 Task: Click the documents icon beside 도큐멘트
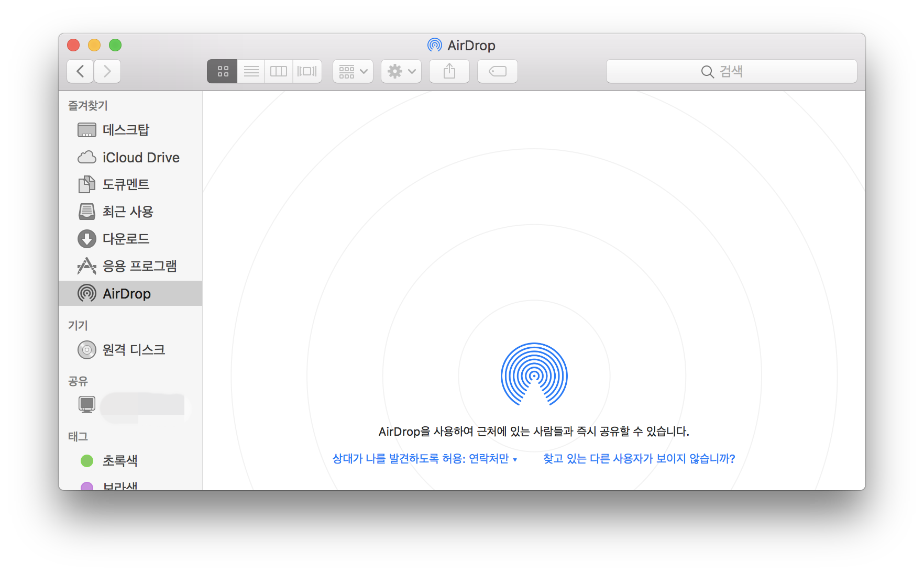(87, 184)
